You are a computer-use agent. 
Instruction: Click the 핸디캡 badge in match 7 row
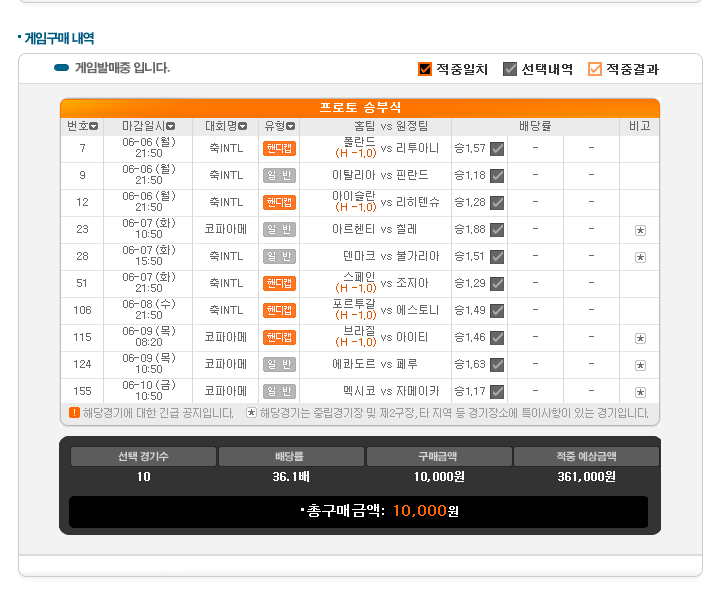click(x=279, y=148)
